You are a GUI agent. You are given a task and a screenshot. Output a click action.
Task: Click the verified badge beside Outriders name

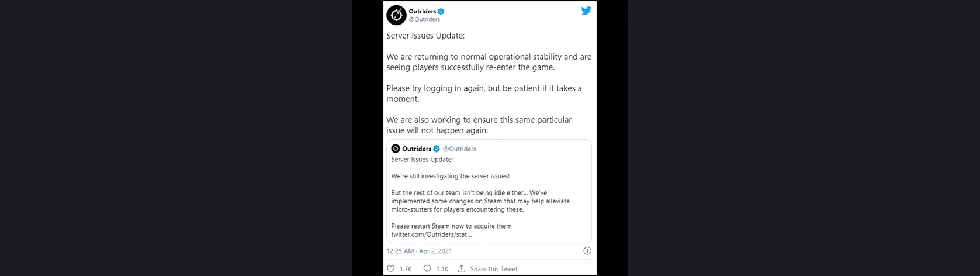coord(441,11)
